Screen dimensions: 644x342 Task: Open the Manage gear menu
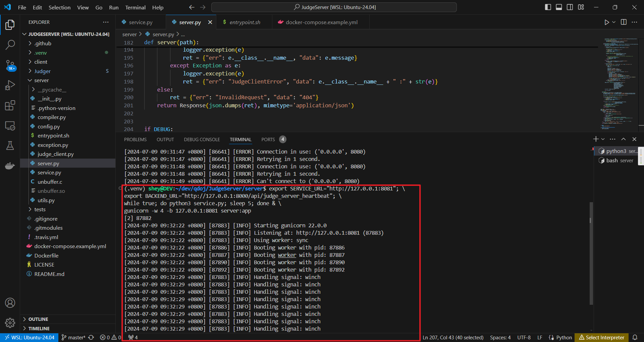coord(10,323)
